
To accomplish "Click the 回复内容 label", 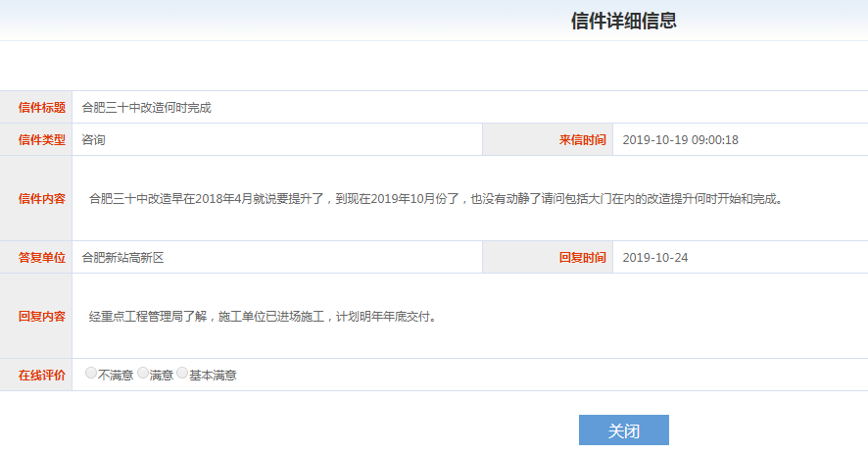I will click(41, 317).
